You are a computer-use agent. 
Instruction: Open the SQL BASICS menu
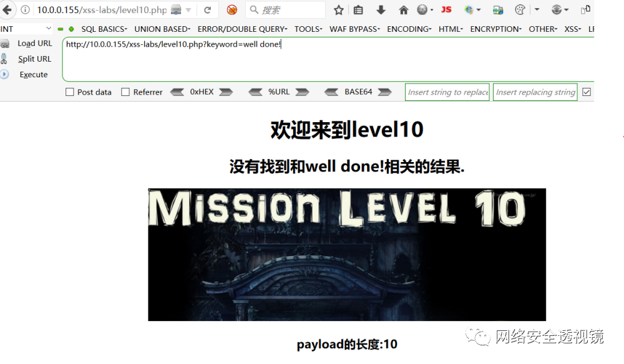pyautogui.click(x=104, y=29)
